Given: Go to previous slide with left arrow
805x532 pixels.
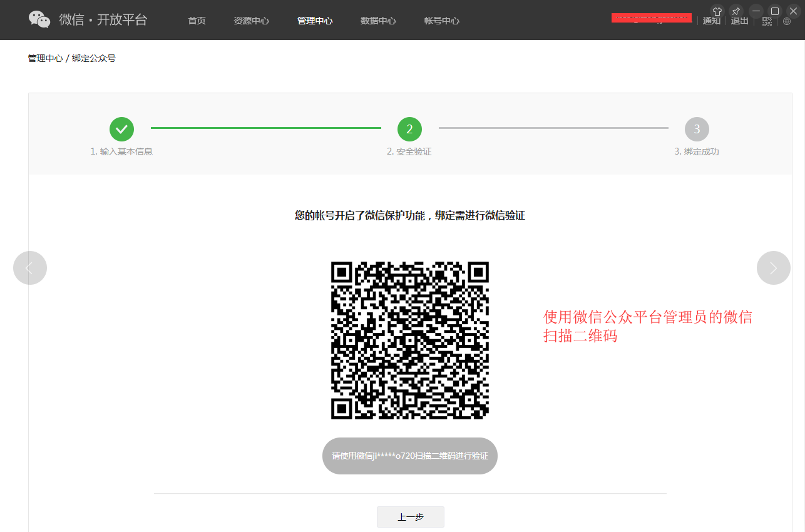Looking at the screenshot, I should point(30,268).
